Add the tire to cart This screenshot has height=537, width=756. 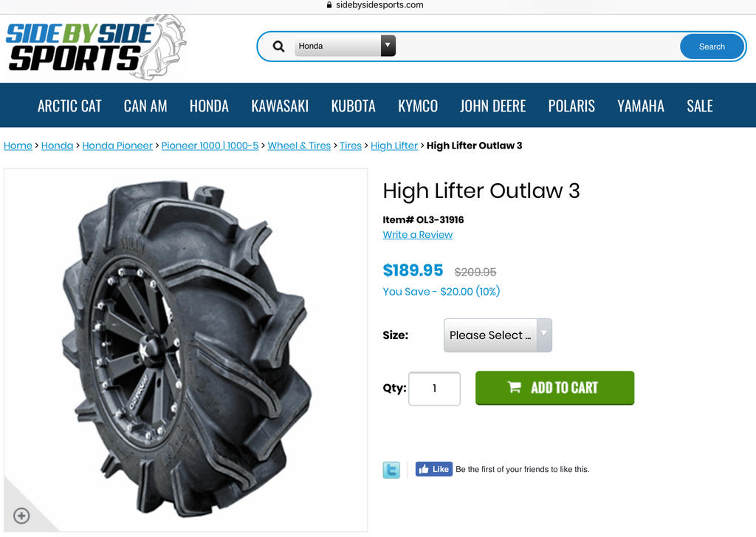554,388
